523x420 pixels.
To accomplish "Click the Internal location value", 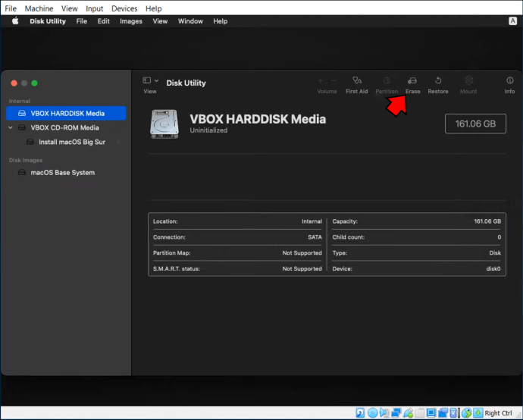I will (312, 221).
